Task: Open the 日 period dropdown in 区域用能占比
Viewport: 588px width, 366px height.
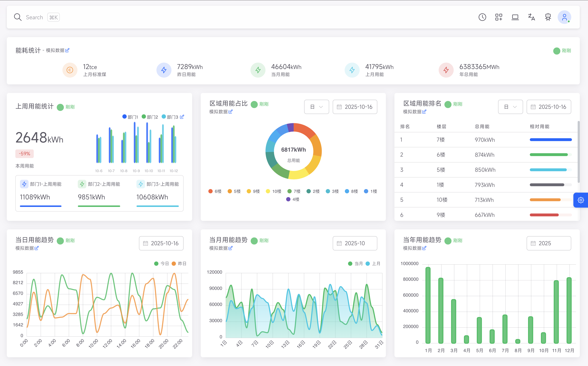Action: (x=316, y=107)
